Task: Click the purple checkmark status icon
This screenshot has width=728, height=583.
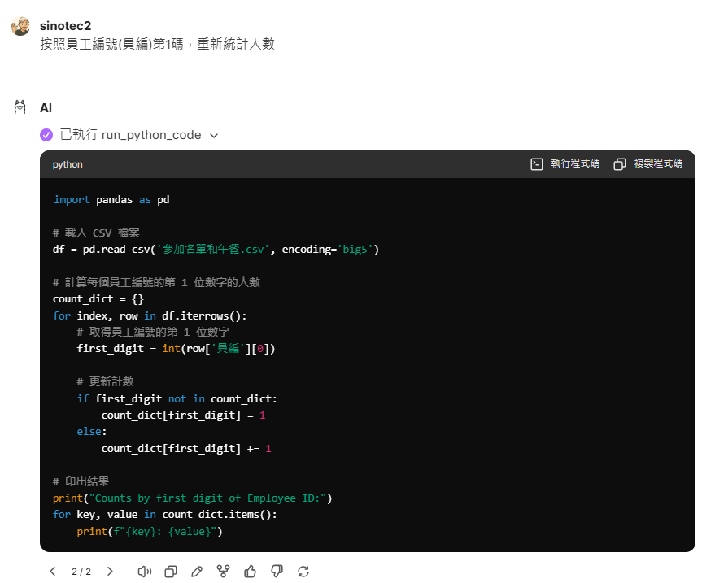Action: coord(46,135)
